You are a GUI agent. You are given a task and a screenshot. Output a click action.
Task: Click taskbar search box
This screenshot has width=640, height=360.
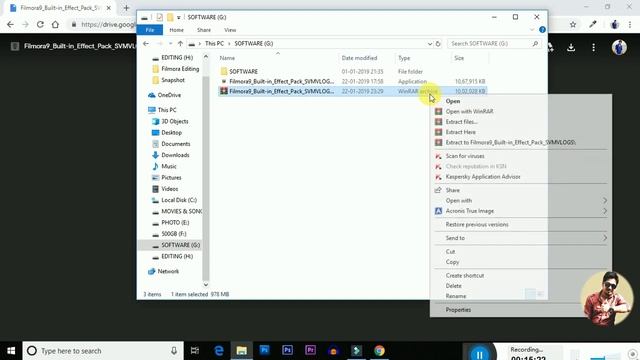click(103, 351)
